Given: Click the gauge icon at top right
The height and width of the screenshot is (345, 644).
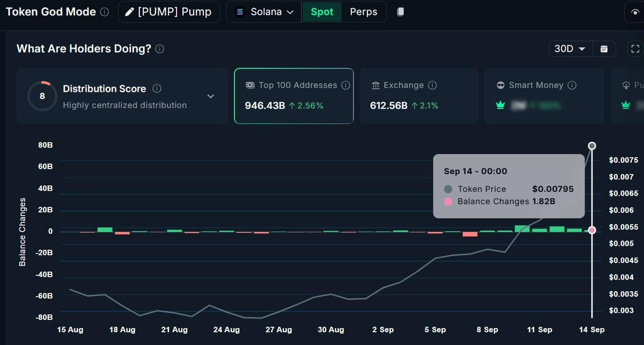Looking at the screenshot, I should [x=636, y=11].
